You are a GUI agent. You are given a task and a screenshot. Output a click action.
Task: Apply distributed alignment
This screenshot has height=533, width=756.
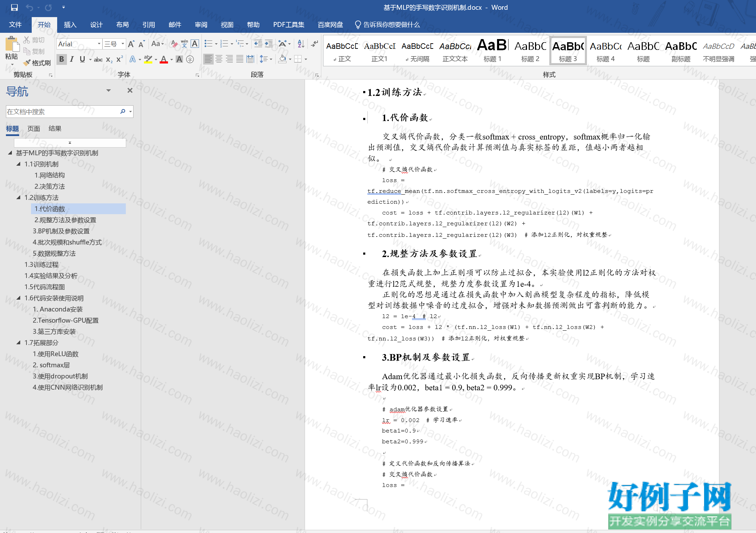point(250,59)
